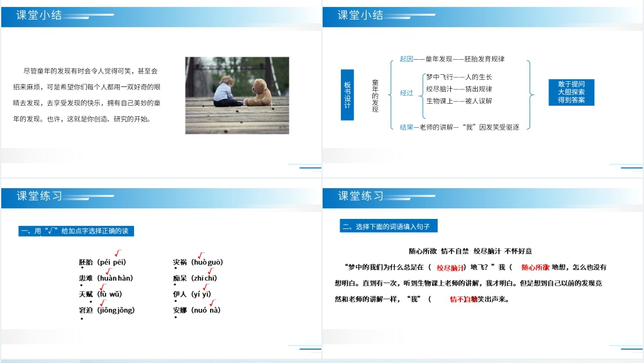Click the red check mark above 天赋 pinyin
The width and height of the screenshot is (644, 363).
click(103, 287)
